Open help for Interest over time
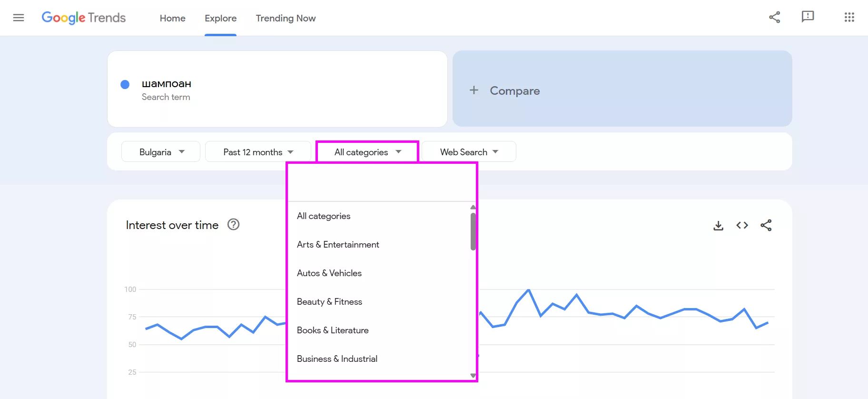The width and height of the screenshot is (868, 399). (233, 225)
